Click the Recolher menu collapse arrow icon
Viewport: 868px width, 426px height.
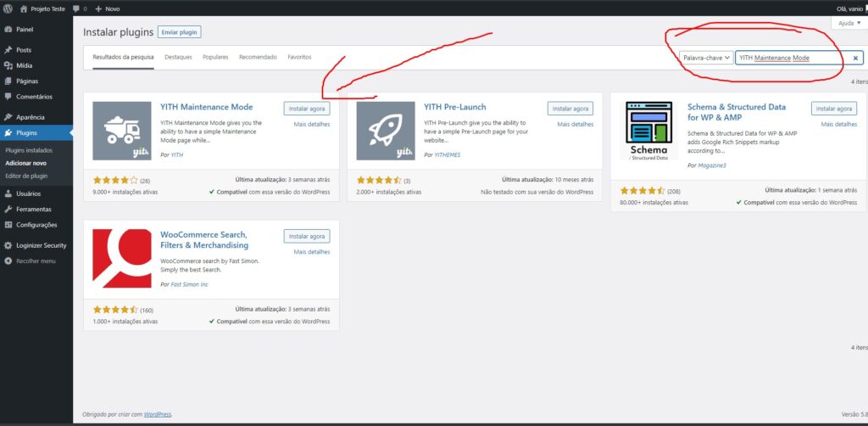(8, 261)
